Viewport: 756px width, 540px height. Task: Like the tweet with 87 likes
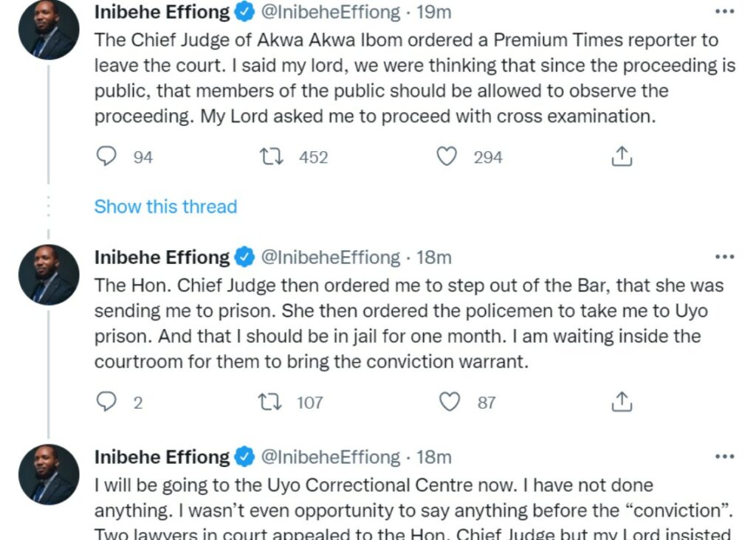click(450, 401)
